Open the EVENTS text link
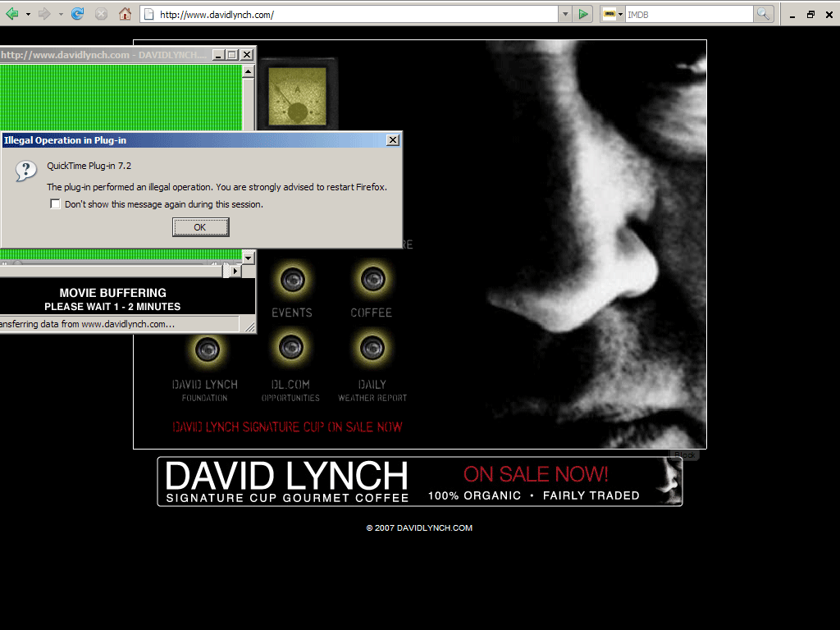The height and width of the screenshot is (630, 840). pyautogui.click(x=292, y=313)
